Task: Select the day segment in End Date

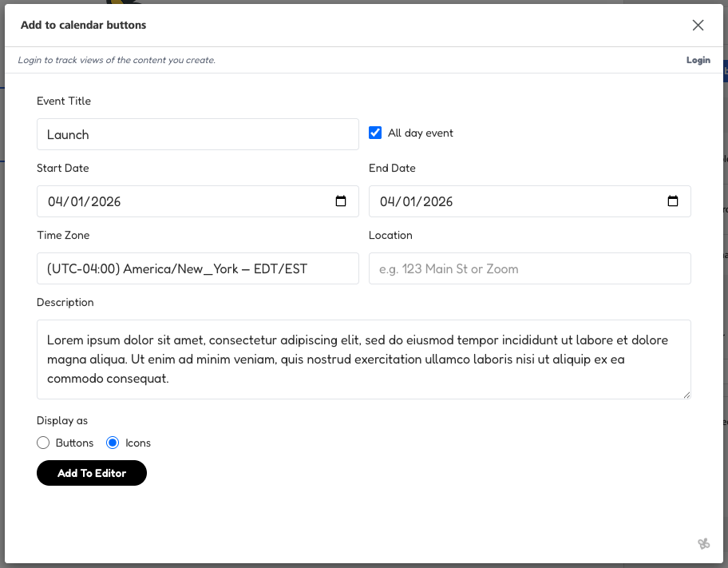Action: [x=409, y=201]
